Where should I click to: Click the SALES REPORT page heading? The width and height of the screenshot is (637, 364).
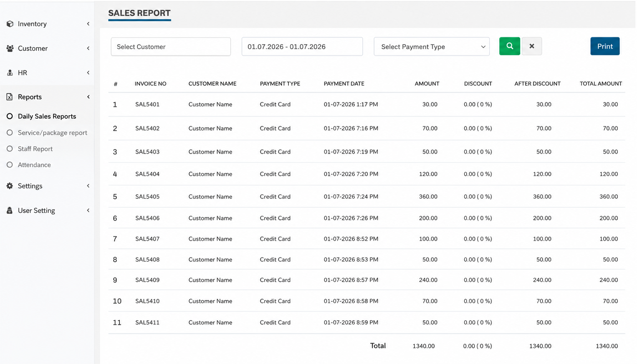tap(139, 13)
